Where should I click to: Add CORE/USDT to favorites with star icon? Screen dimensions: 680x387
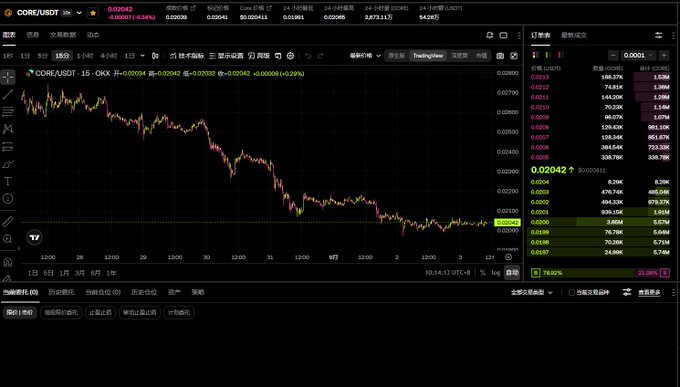[x=93, y=13]
